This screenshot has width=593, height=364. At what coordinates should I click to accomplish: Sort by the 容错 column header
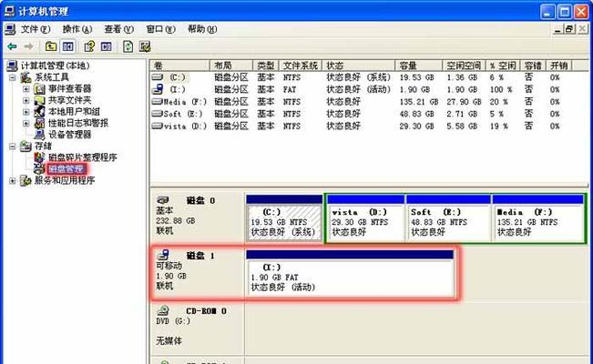pos(533,66)
